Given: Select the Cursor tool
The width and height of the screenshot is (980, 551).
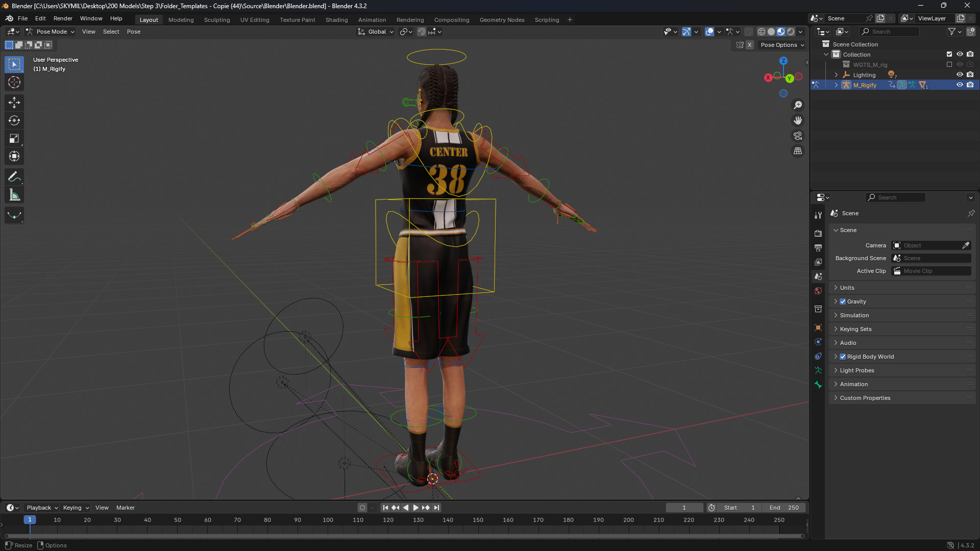Looking at the screenshot, I should point(14,82).
